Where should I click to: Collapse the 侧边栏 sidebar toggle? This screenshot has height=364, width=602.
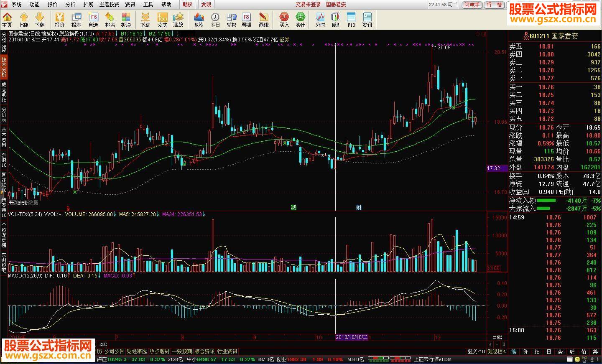click(497, 351)
